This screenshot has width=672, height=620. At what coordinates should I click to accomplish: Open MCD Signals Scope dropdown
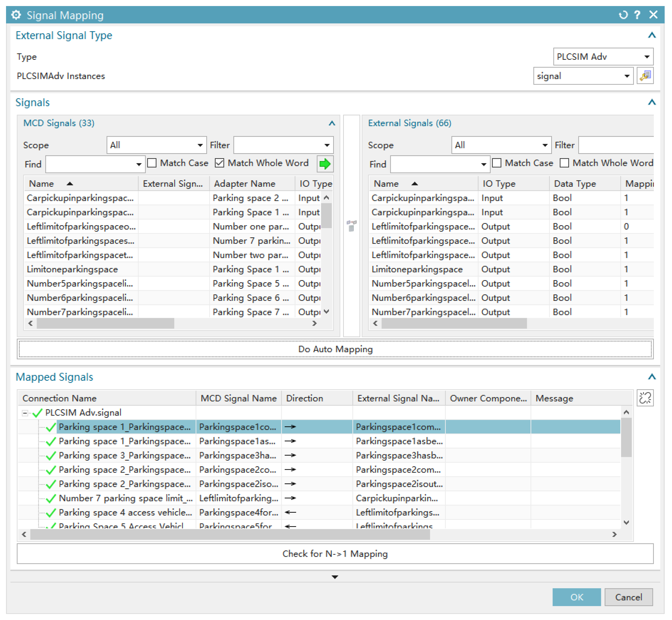[x=156, y=145]
